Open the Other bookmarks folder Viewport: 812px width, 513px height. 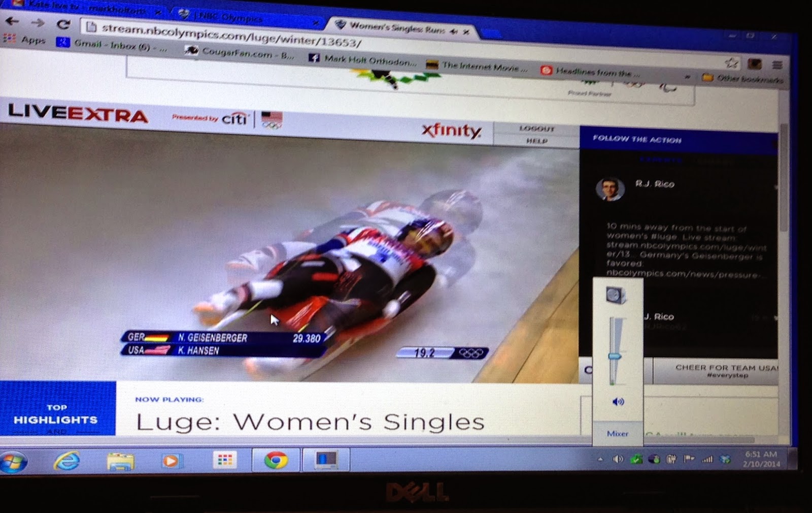point(743,78)
